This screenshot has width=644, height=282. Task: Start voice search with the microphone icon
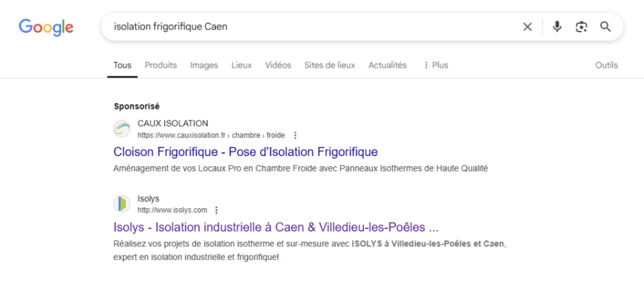(557, 27)
